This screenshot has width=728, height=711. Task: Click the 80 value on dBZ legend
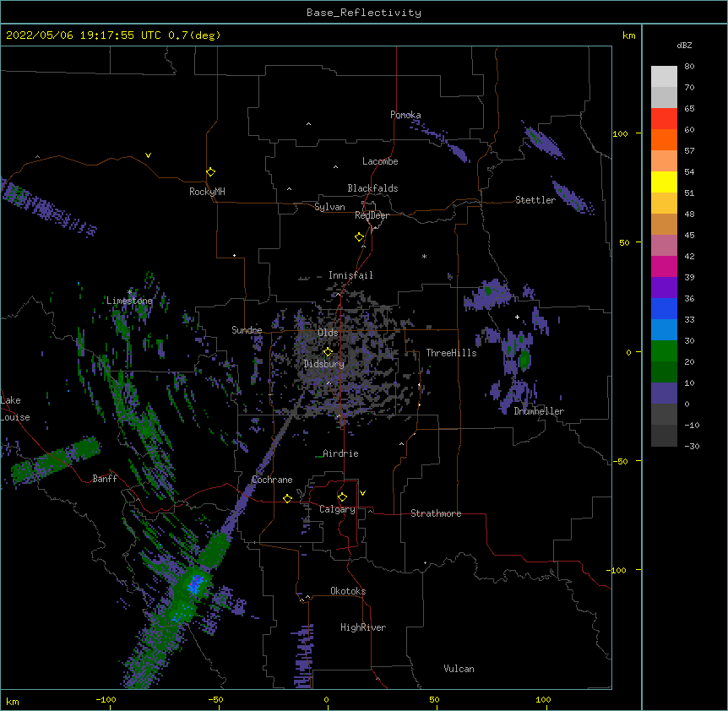(x=689, y=67)
